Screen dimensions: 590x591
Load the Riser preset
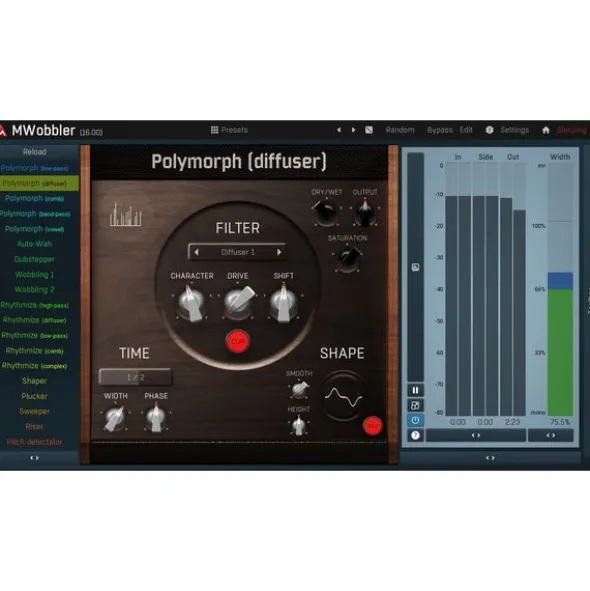pyautogui.click(x=34, y=426)
